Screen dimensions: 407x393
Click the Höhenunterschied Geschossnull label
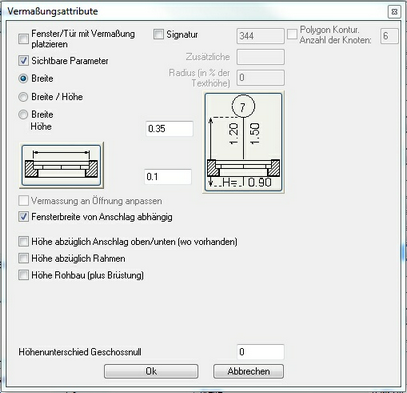point(80,352)
